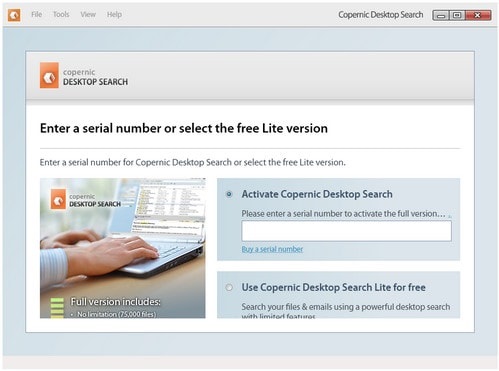Image resolution: width=499 pixels, height=371 pixels.
Task: Open the Help menu
Action: point(114,14)
